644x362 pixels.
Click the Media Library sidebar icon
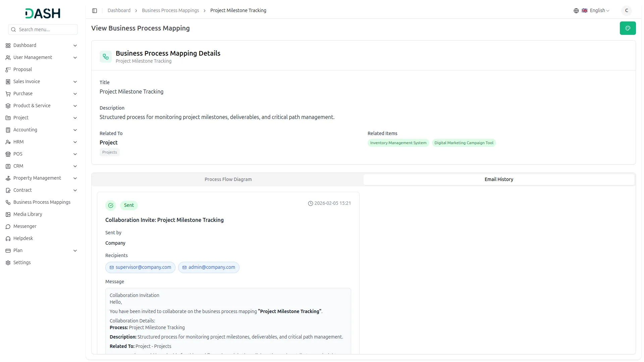tap(8, 215)
